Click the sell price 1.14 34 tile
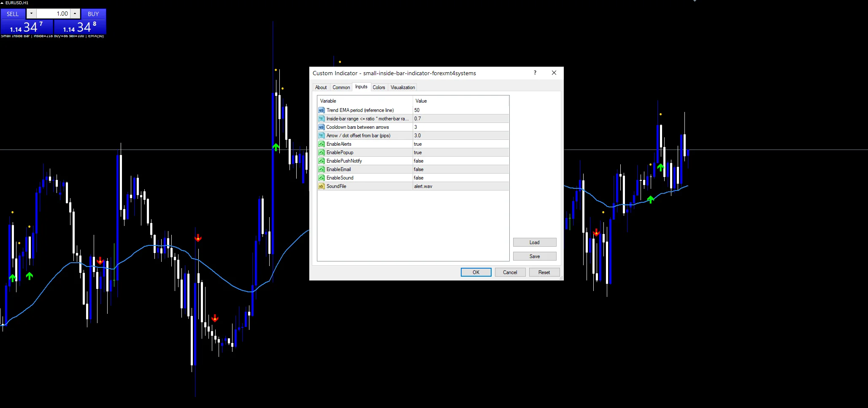This screenshot has height=408, width=868. (27, 27)
